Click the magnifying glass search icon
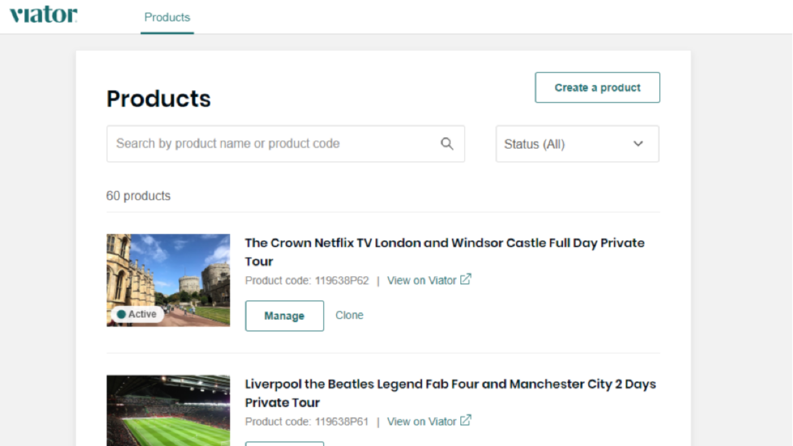 click(x=447, y=144)
